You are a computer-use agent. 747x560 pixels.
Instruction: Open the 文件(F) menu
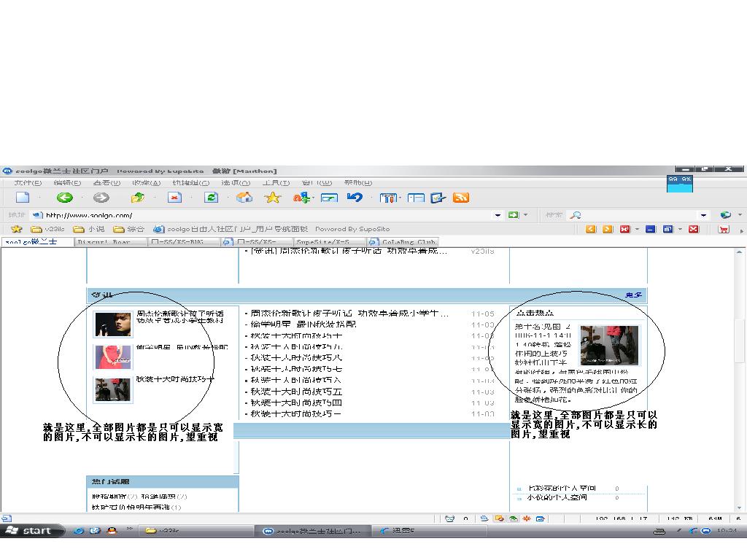[x=28, y=182]
